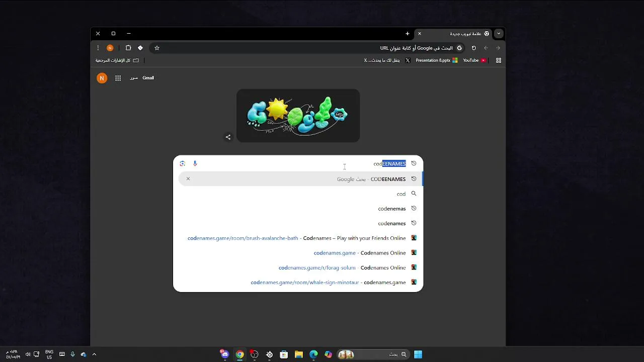Click the Windows Start button
This screenshot has height=362, width=644.
[x=418, y=354]
